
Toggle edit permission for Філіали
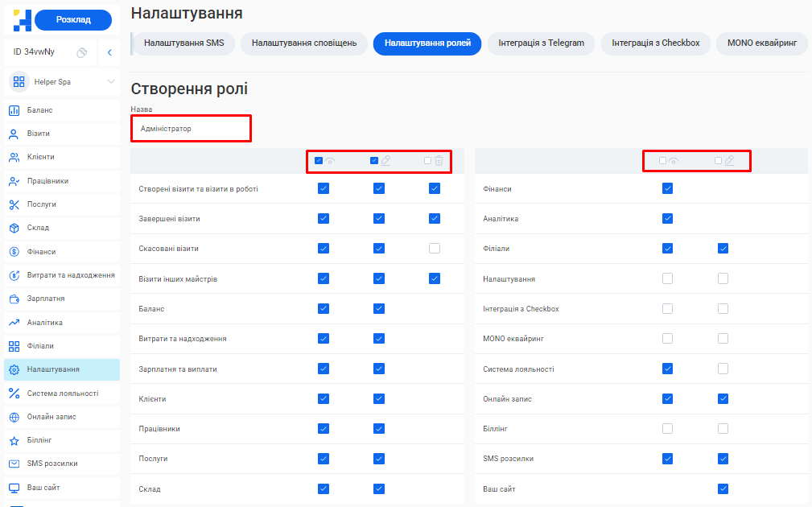pos(722,248)
